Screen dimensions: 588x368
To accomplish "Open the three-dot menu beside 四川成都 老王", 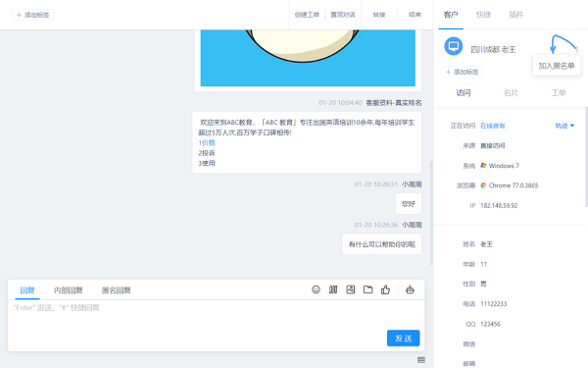I will [x=577, y=49].
